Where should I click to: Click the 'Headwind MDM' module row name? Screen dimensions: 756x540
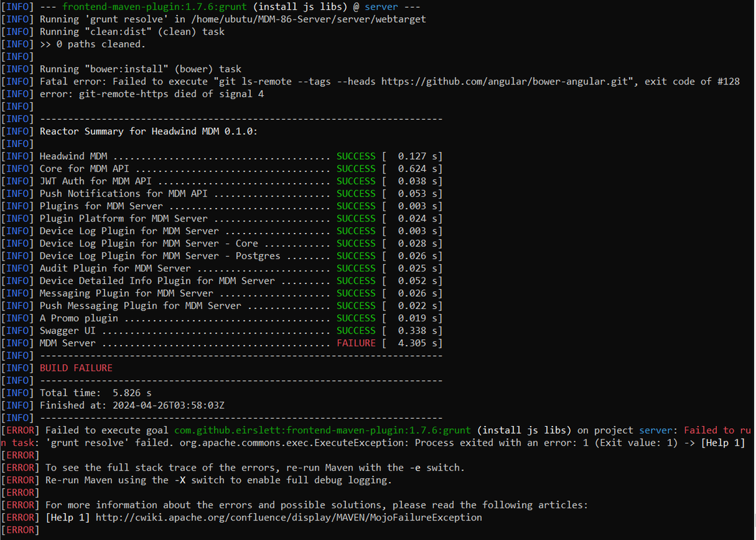point(74,157)
